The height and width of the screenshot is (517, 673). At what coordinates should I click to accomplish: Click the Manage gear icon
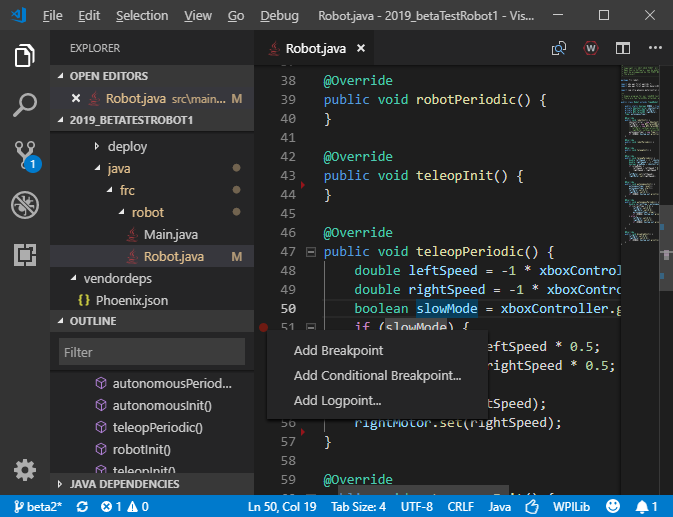coord(25,469)
